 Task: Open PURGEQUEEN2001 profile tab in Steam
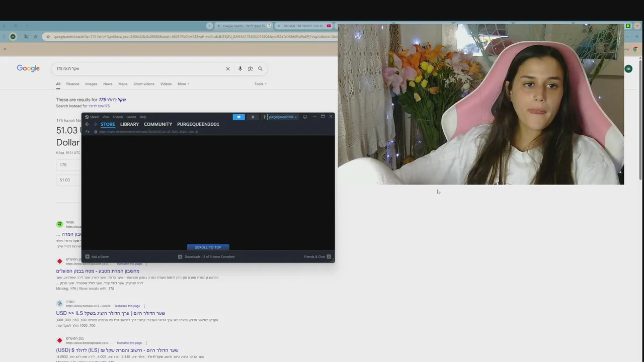[198, 124]
